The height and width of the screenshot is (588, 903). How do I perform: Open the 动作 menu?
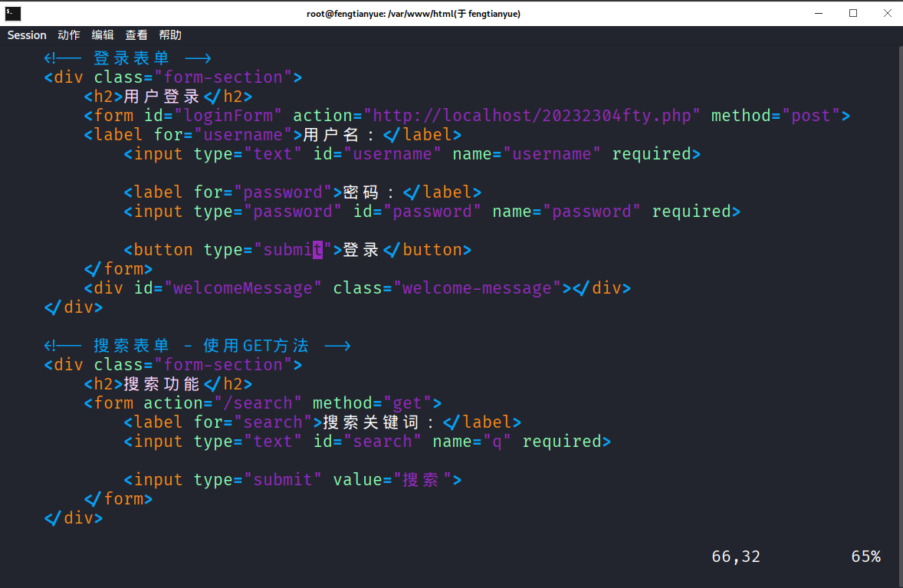click(x=68, y=35)
